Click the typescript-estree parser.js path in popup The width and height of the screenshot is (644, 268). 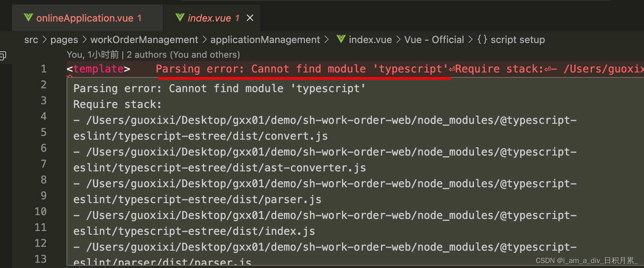[x=325, y=191]
